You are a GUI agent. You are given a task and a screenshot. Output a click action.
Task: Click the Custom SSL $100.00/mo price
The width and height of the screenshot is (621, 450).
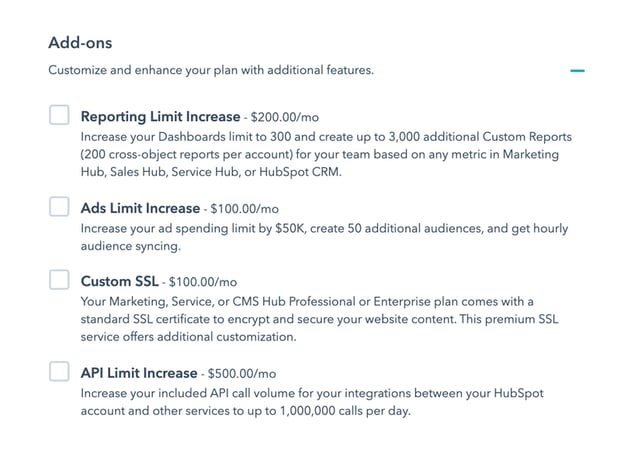(x=203, y=282)
